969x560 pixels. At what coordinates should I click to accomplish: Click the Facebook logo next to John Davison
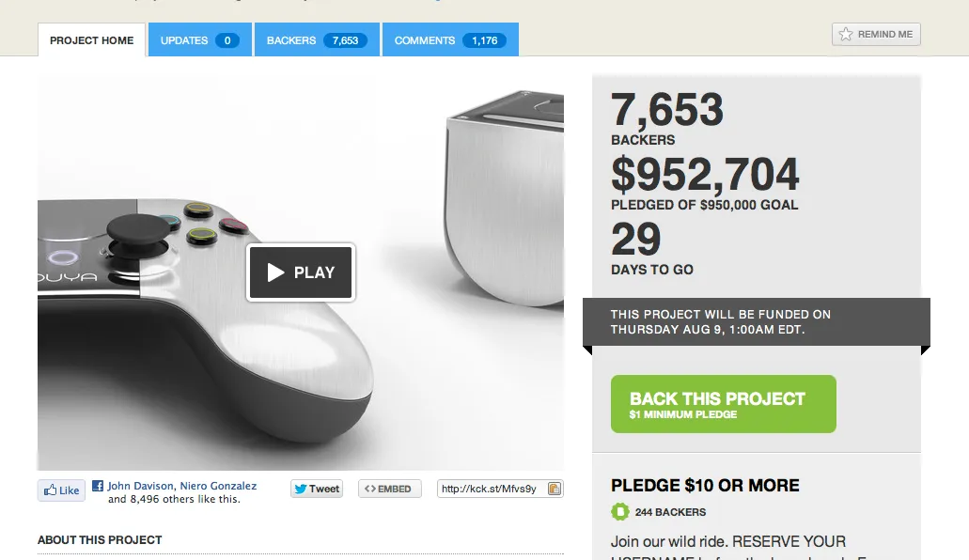point(98,486)
